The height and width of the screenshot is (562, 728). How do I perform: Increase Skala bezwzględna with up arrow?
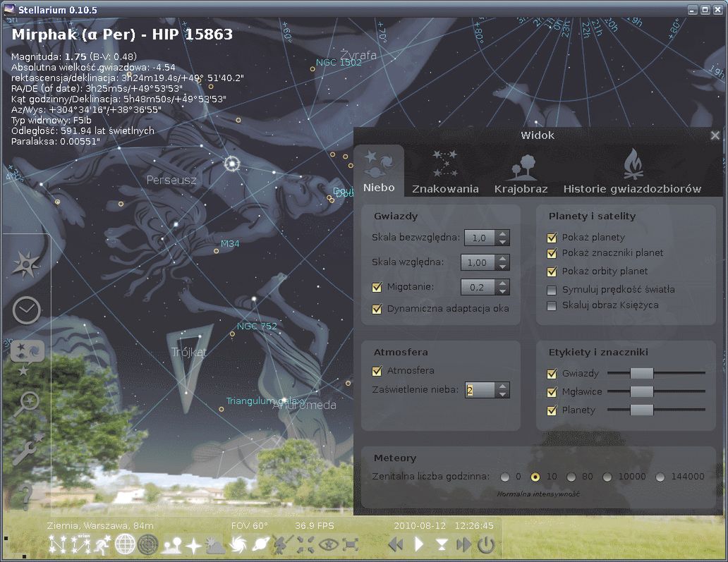click(x=502, y=233)
